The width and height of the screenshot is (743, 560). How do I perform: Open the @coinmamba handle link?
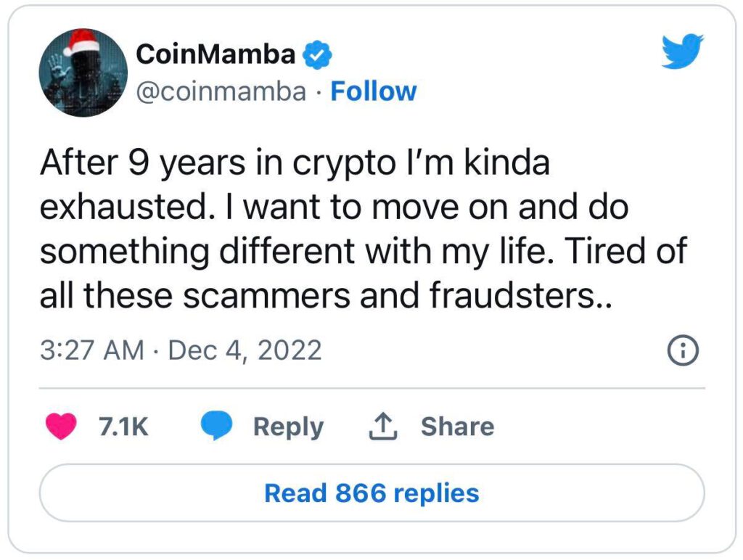[x=221, y=92]
